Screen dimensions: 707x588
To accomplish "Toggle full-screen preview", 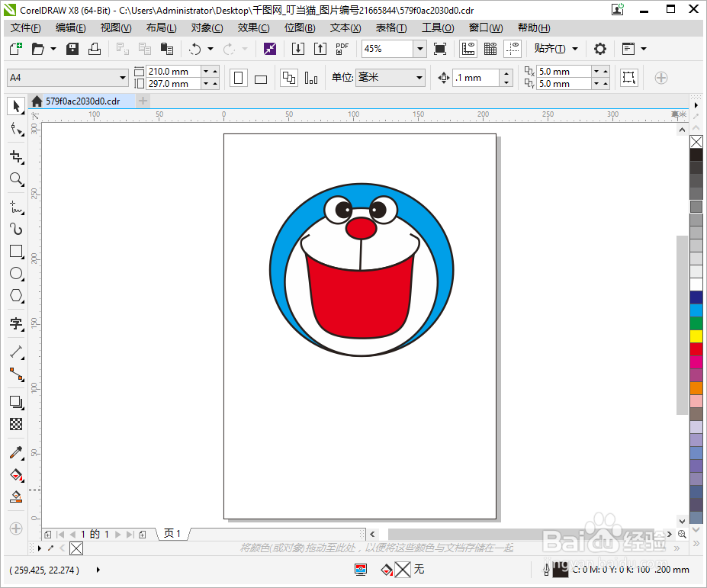I will 440,49.
